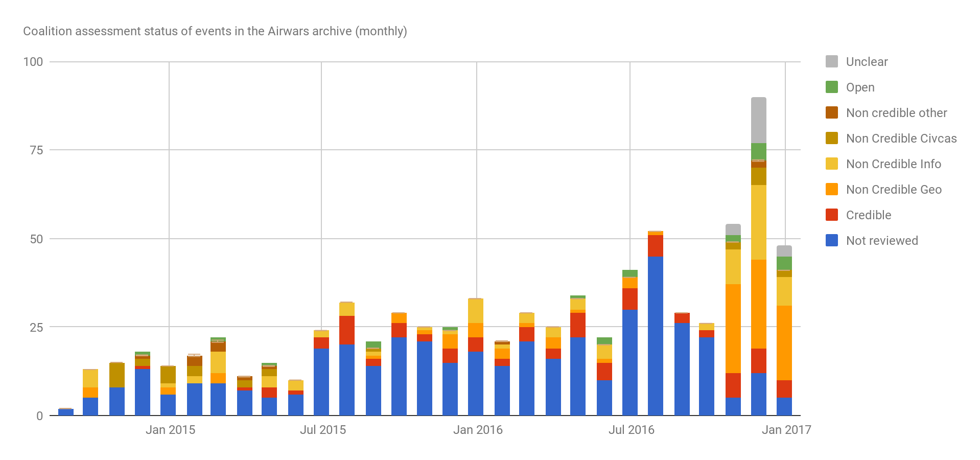Select the red Credible legend swatch
The image size is (980, 460).
tap(831, 215)
